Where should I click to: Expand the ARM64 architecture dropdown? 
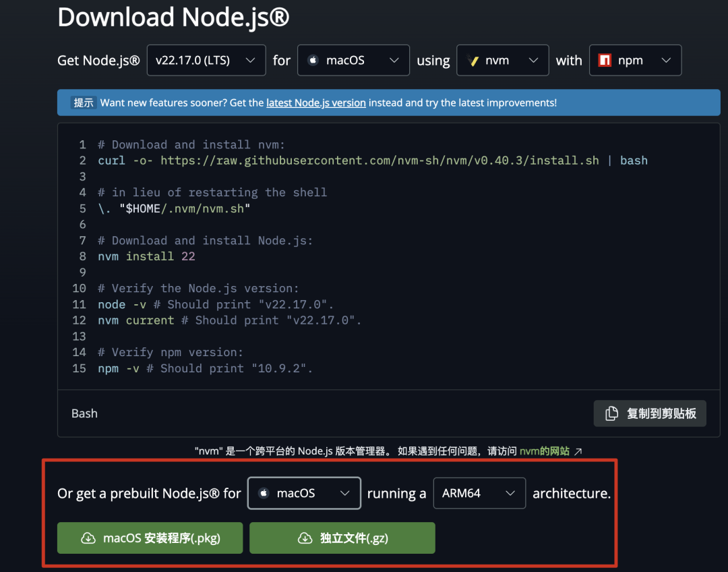(479, 493)
